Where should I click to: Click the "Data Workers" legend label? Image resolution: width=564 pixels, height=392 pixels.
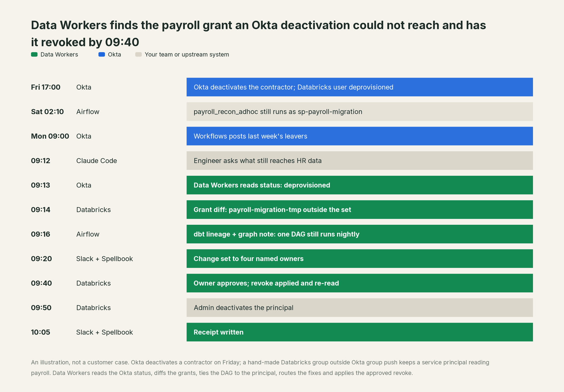(x=59, y=55)
